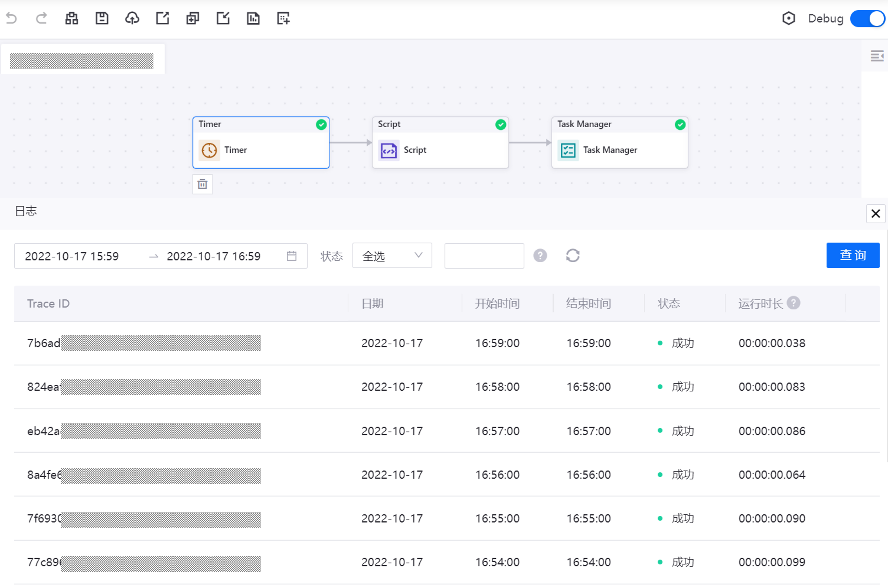888x588 pixels.
Task: Select the Task Manager node
Action: pos(619,143)
